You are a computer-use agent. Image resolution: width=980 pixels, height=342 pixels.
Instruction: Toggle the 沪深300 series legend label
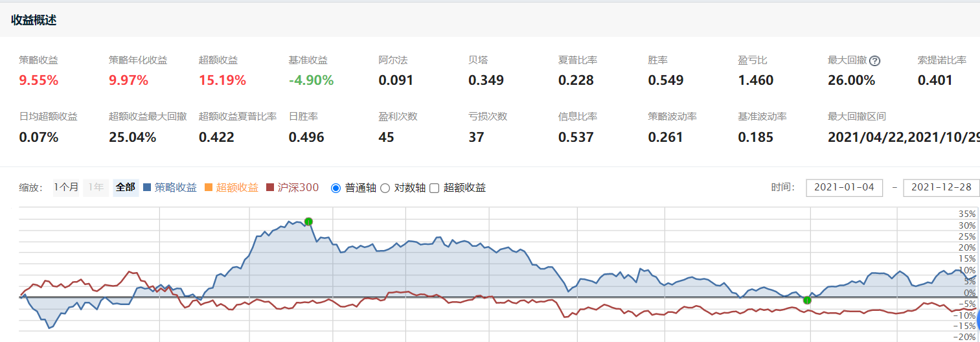coord(298,187)
